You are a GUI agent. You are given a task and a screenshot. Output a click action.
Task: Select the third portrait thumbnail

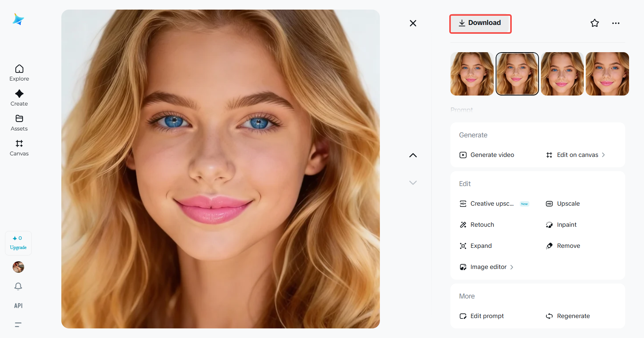click(562, 74)
